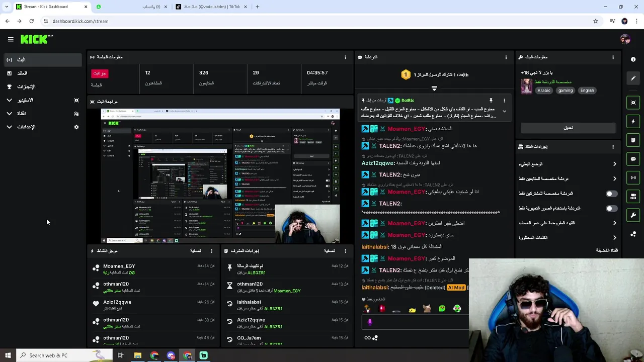Open followers-only chat settings chevron
This screenshot has width=644, height=362.
click(614, 178)
